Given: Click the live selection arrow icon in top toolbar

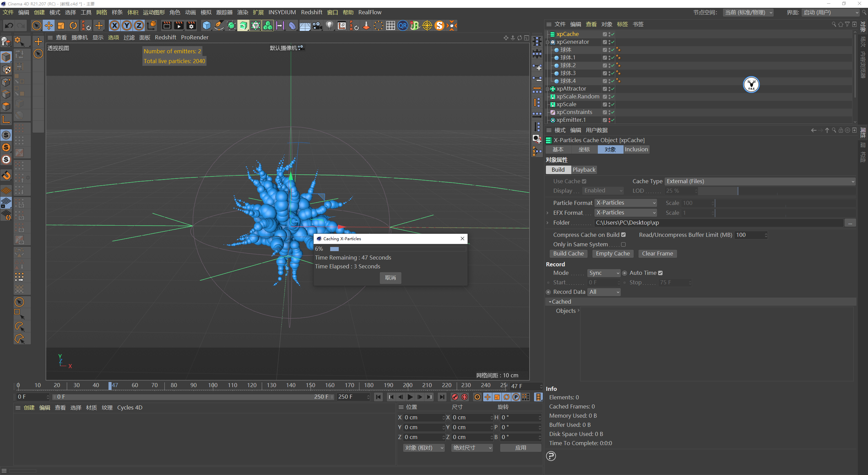Looking at the screenshot, I should 37,25.
